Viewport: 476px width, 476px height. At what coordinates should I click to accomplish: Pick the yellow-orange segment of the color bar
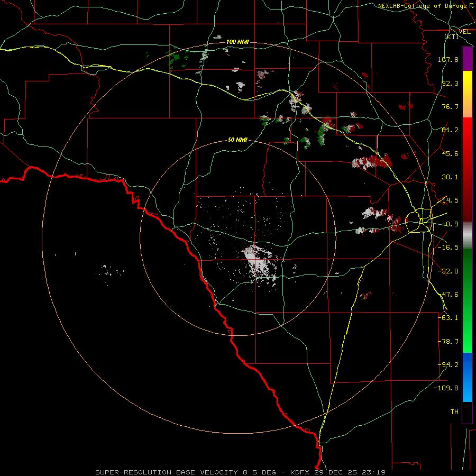467,94
